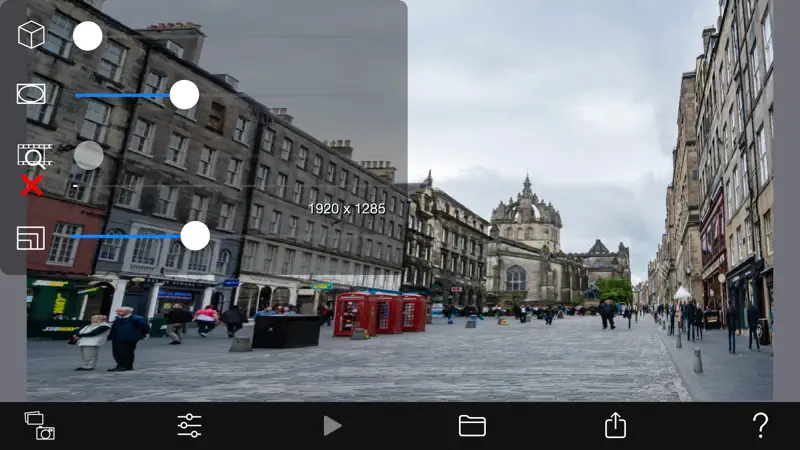The height and width of the screenshot is (450, 800).
Task: Click the ellipse slider knob
Action: point(184,94)
